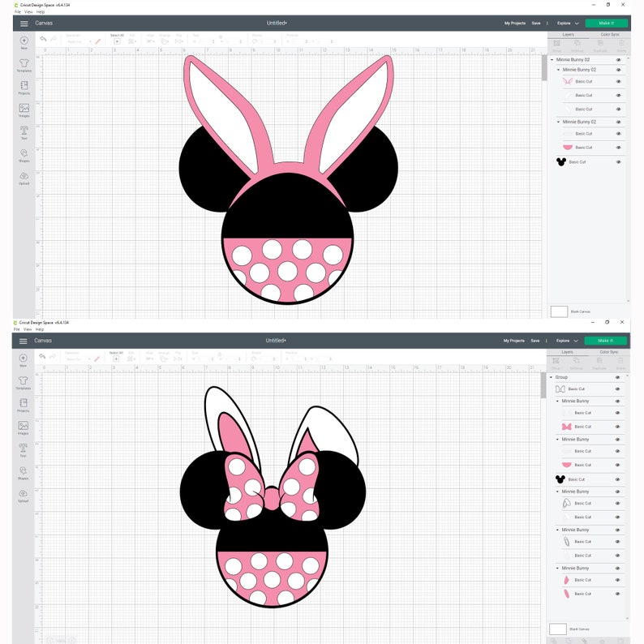644x644 pixels.
Task: Hide bunny ears outline Basic Cut layer
Action: coord(618,82)
